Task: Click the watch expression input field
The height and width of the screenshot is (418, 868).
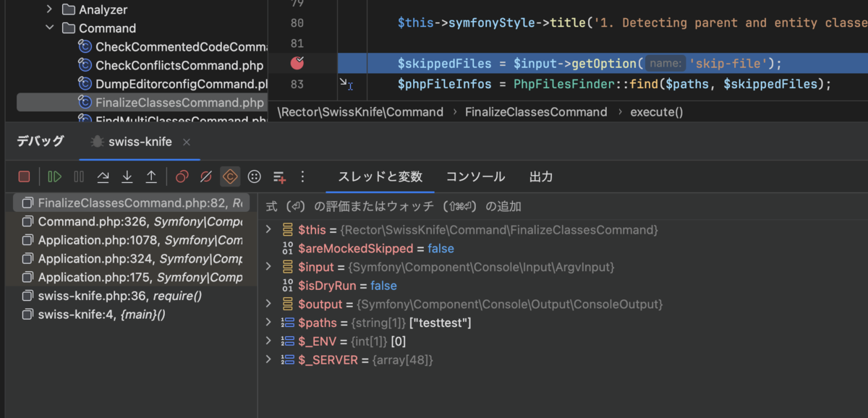Action: (x=563, y=206)
